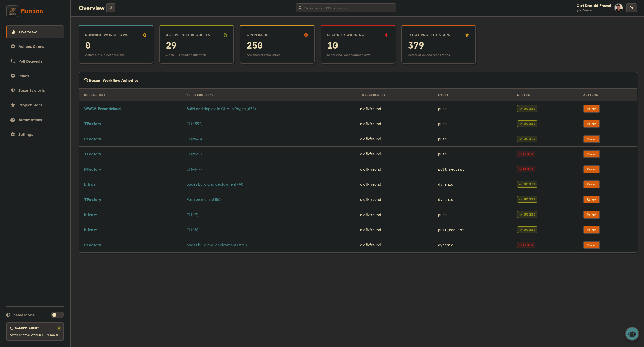This screenshot has width=644, height=347.
Task: Re-run bifrost pages build and deployment (#8)
Action: click(591, 184)
